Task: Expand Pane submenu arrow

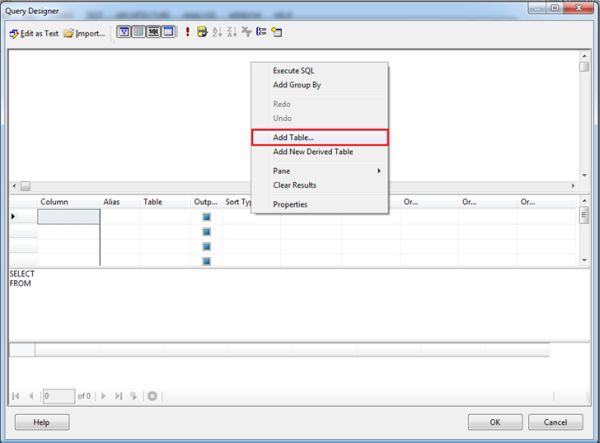Action: click(x=379, y=171)
